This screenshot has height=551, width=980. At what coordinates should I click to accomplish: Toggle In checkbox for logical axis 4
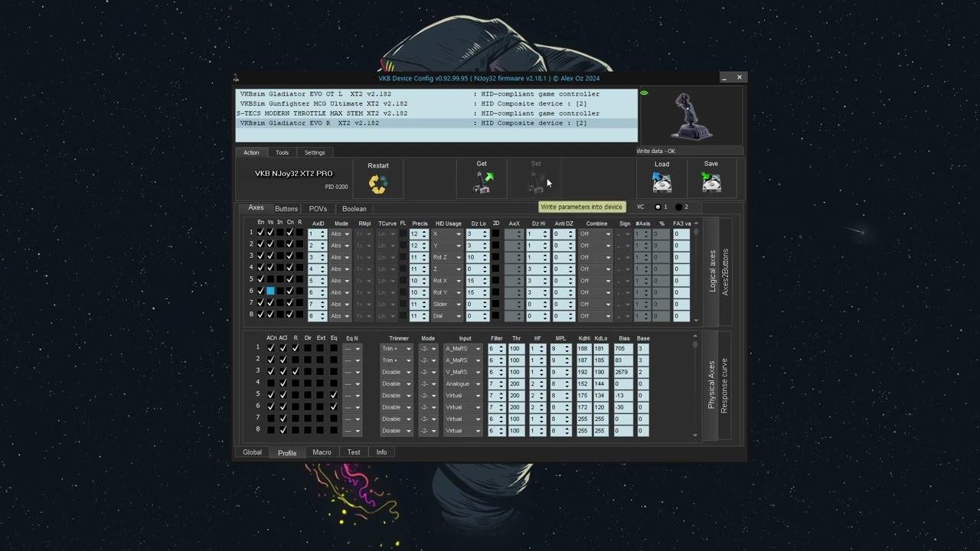280,268
